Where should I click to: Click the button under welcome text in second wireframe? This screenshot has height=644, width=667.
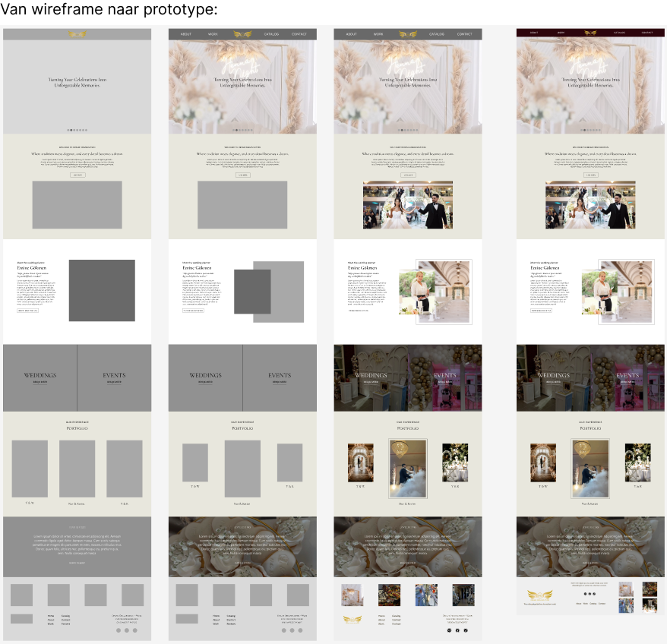[x=243, y=175]
